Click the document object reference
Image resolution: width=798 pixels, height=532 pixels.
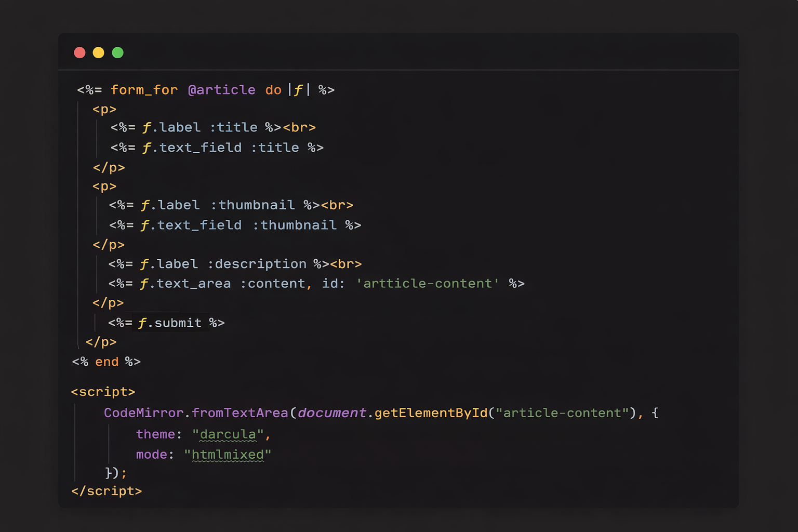[x=332, y=413]
